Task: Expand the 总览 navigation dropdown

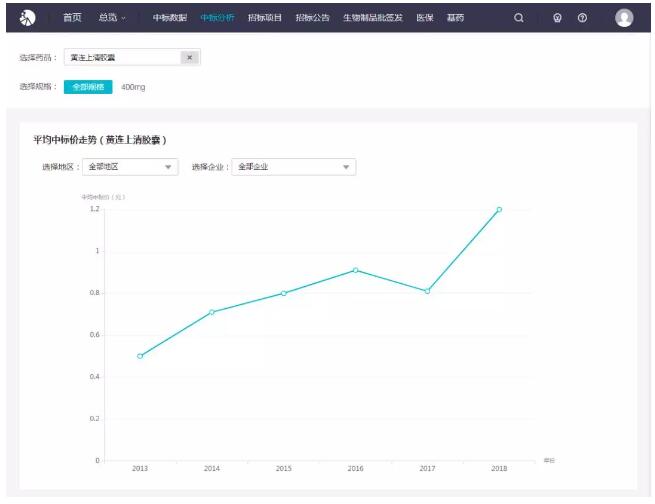Action: point(112,18)
